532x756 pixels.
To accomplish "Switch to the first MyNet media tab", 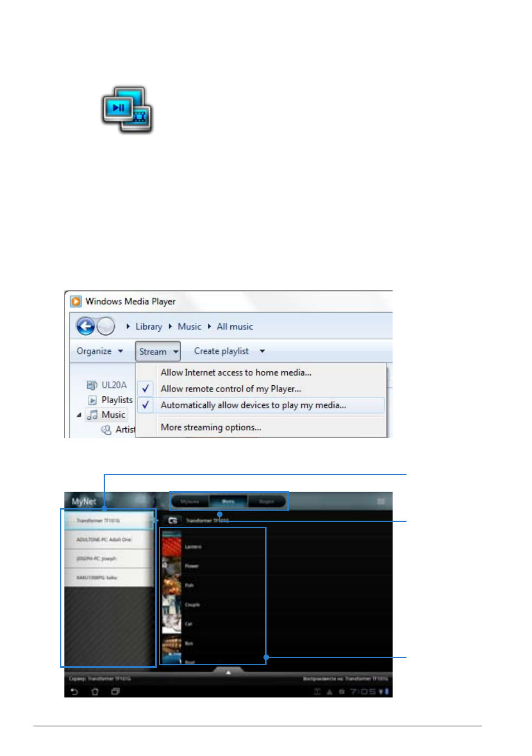I will click(190, 501).
